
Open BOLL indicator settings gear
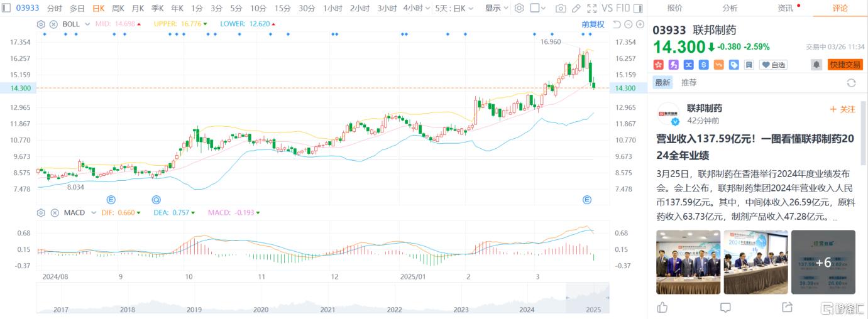pos(41,24)
